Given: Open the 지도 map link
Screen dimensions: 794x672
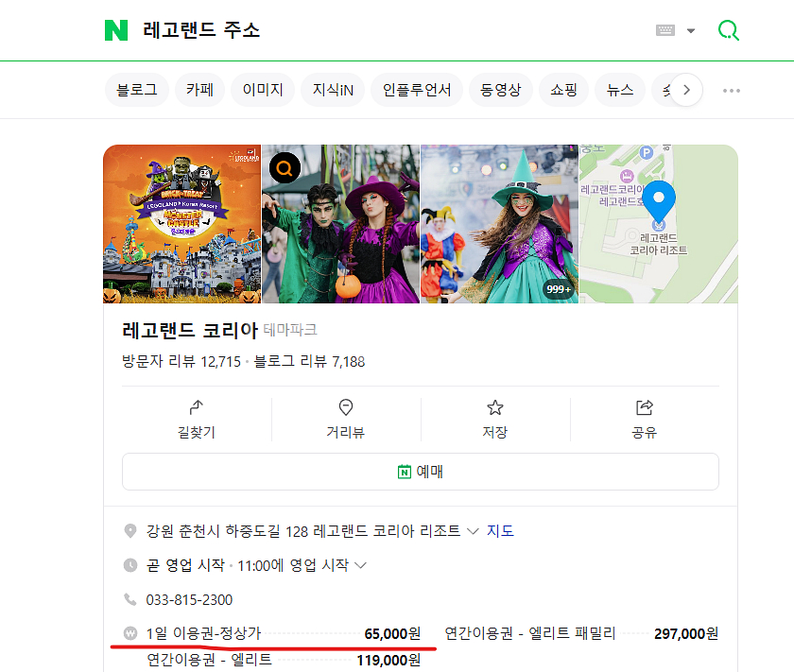Looking at the screenshot, I should pos(500,531).
